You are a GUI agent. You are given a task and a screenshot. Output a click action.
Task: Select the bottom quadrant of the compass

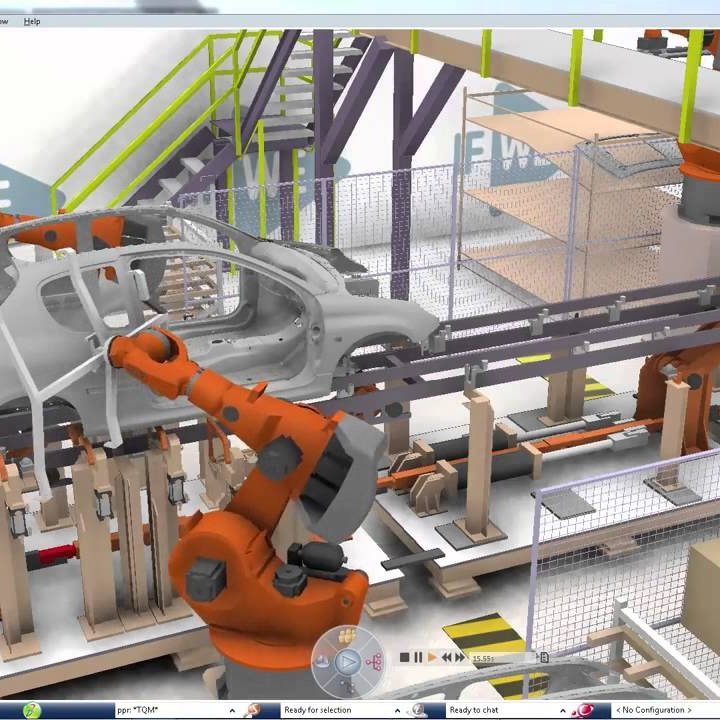pos(348,685)
